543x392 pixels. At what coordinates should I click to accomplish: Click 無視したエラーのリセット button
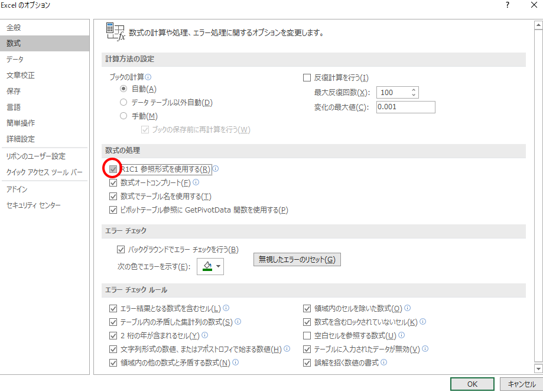pos(297,260)
